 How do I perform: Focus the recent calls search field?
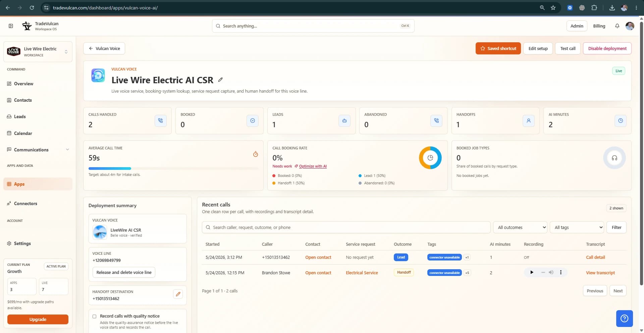(x=346, y=227)
